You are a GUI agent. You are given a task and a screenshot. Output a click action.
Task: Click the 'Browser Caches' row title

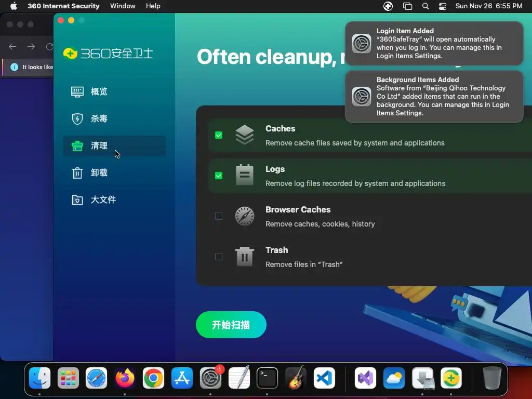(x=298, y=210)
